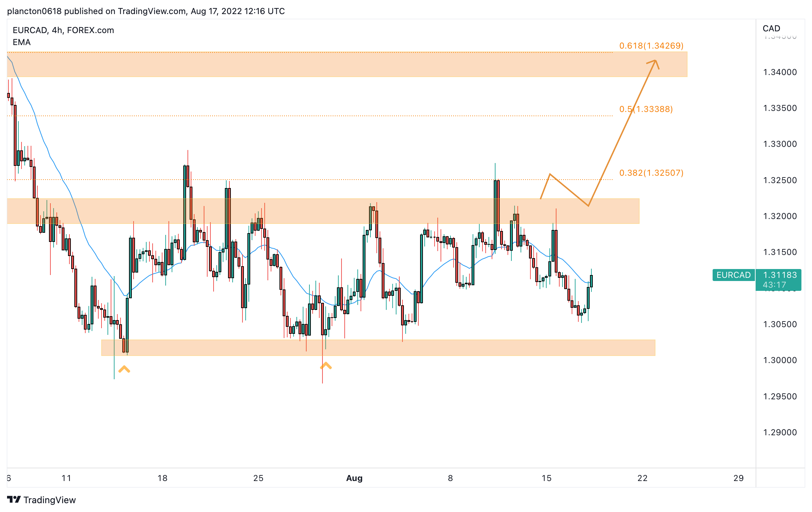The height and width of the screenshot is (512, 812).
Task: Click the 1.34000 price axis value
Action: click(780, 72)
